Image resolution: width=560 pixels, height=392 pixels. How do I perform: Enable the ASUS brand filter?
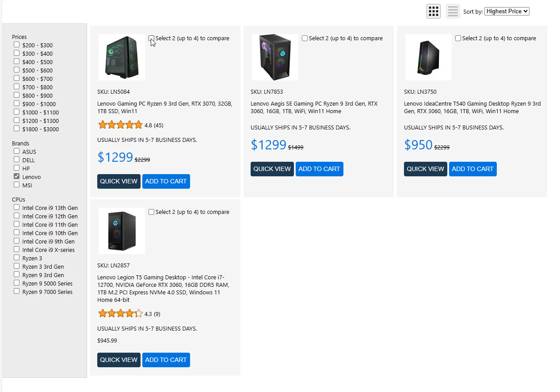click(16, 151)
